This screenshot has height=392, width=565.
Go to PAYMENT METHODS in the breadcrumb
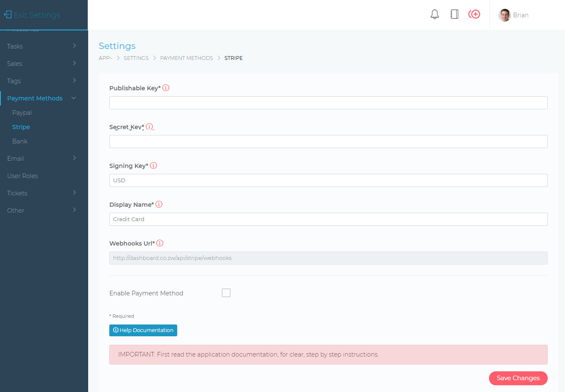pos(186,58)
